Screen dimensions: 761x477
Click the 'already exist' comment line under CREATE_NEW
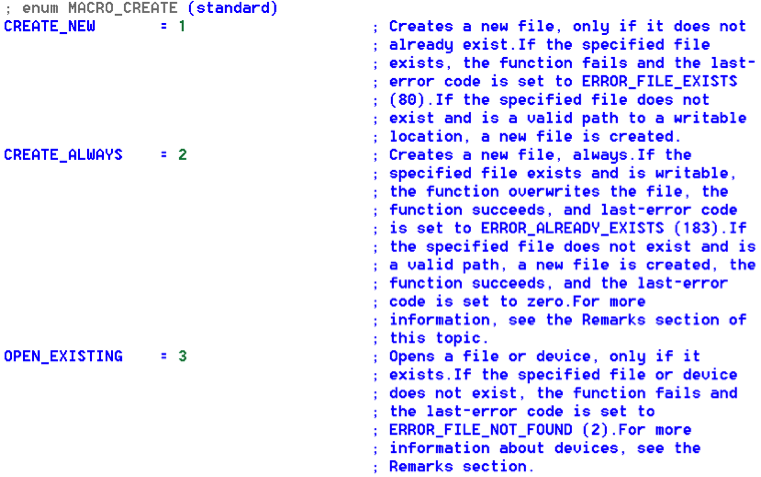pyautogui.click(x=549, y=45)
